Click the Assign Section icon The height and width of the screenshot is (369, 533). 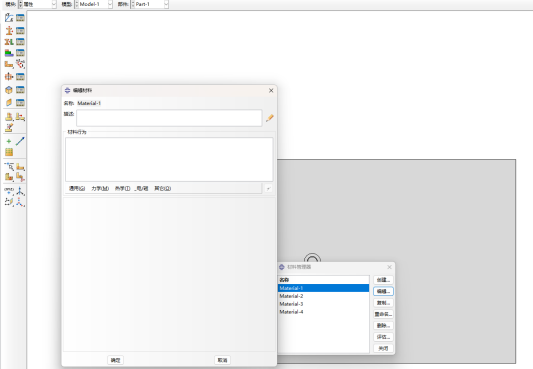pos(9,42)
